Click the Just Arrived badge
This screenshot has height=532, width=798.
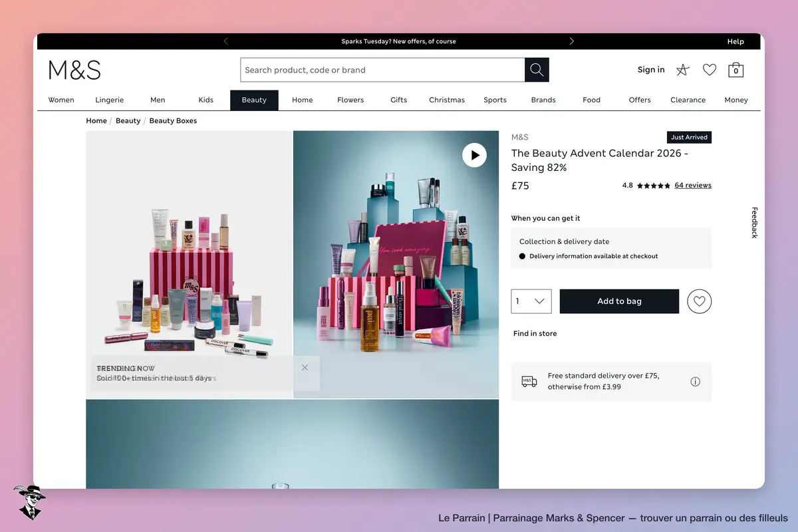pyautogui.click(x=689, y=137)
